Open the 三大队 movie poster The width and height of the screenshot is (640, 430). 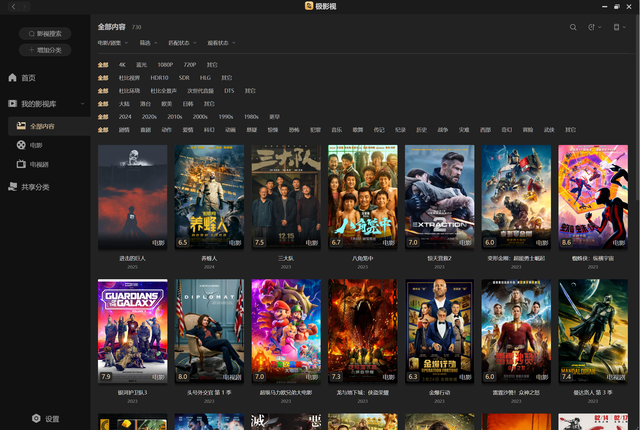pos(286,197)
